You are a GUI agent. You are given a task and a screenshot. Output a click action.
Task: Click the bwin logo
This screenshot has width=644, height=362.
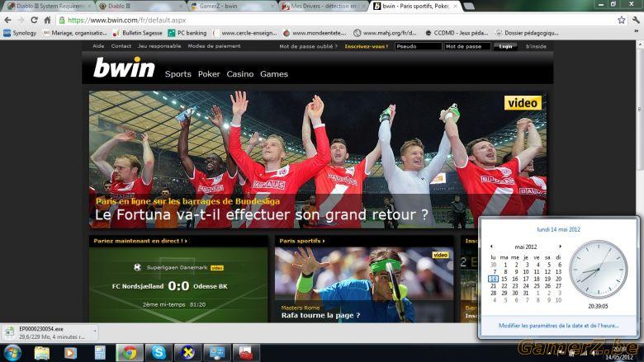(124, 68)
